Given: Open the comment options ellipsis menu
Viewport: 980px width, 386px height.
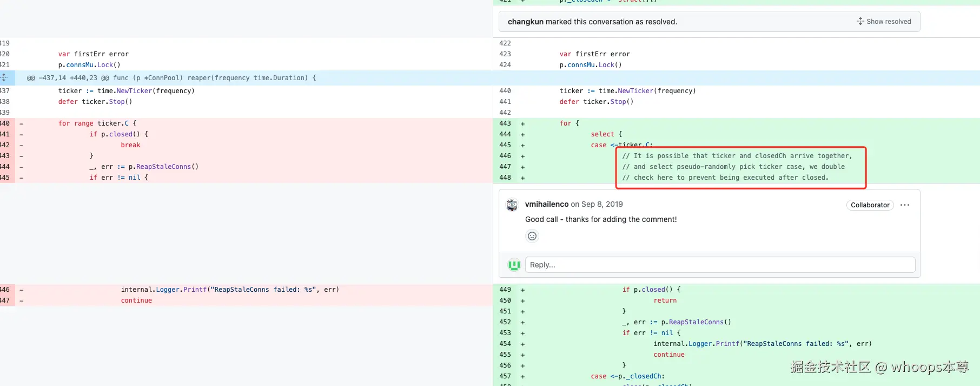Looking at the screenshot, I should coord(905,205).
